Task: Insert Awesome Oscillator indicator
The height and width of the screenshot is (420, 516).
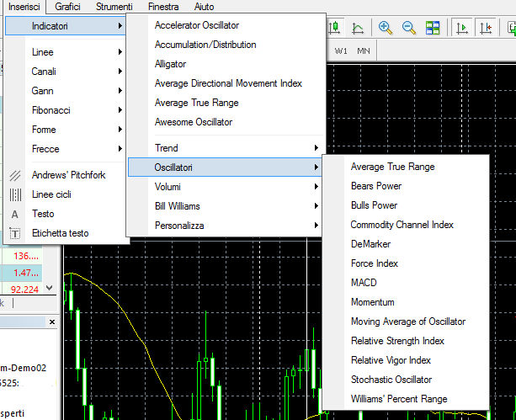Action: point(194,122)
